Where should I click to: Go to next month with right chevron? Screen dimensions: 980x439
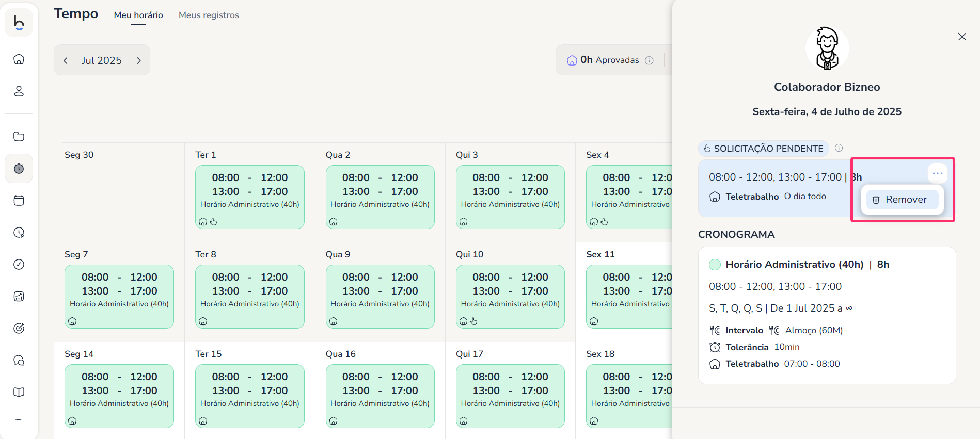pos(138,60)
